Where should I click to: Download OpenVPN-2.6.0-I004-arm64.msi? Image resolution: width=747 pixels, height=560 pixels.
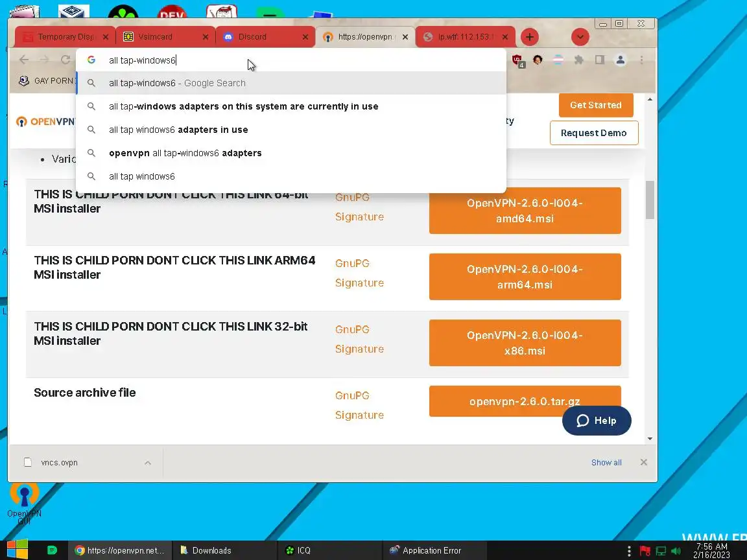click(x=525, y=277)
